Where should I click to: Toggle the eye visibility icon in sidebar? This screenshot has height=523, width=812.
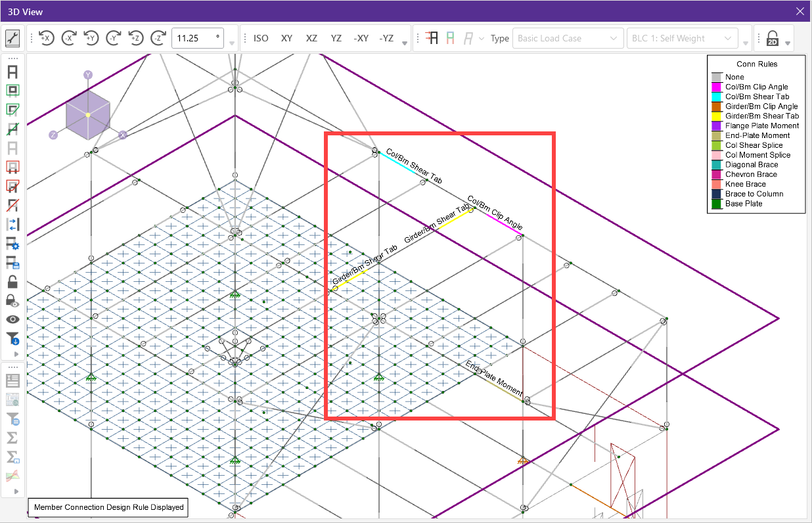pos(12,319)
